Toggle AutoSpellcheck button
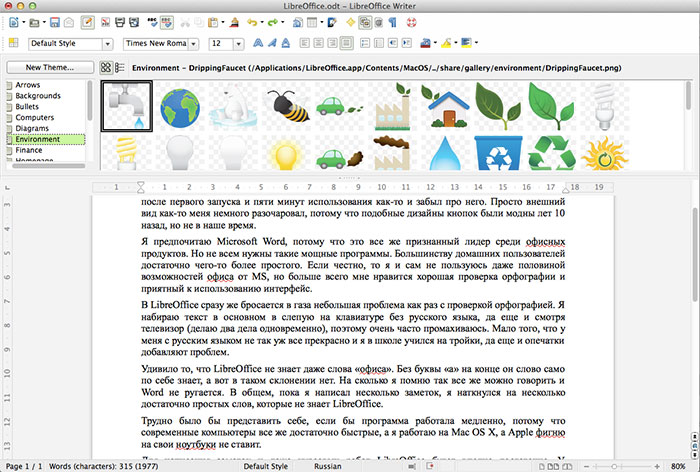This screenshot has height=472, width=700. click(x=167, y=22)
